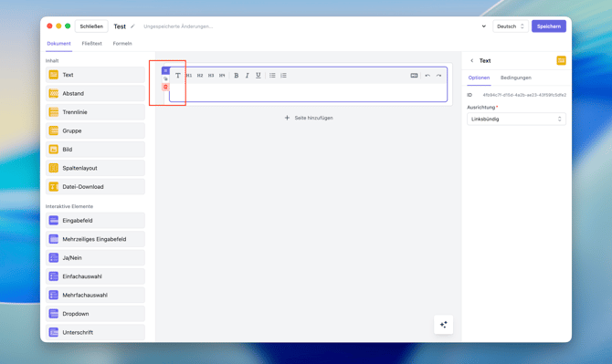Expand the chevron next to Deutsch
Image resolution: width=612 pixels, height=364 pixels.
coord(483,26)
